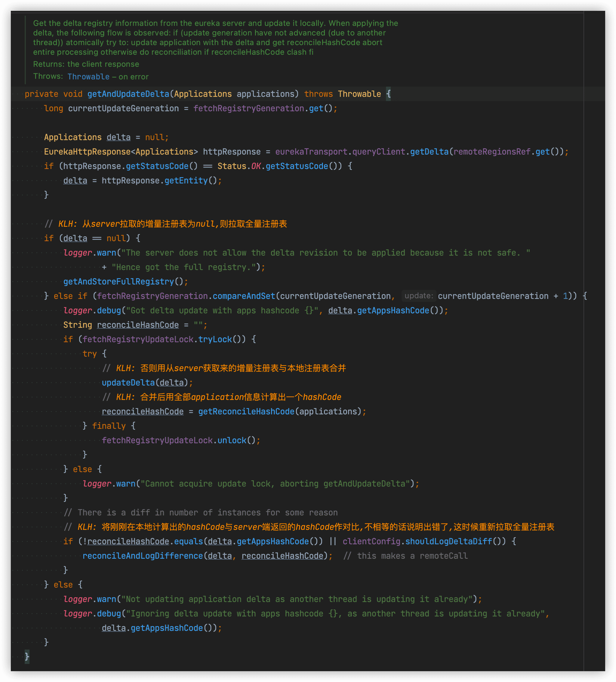Screen dimensions: 616x682
Task: Click clientConfig.shouldLogDeltaDiff() call
Action: [424, 541]
